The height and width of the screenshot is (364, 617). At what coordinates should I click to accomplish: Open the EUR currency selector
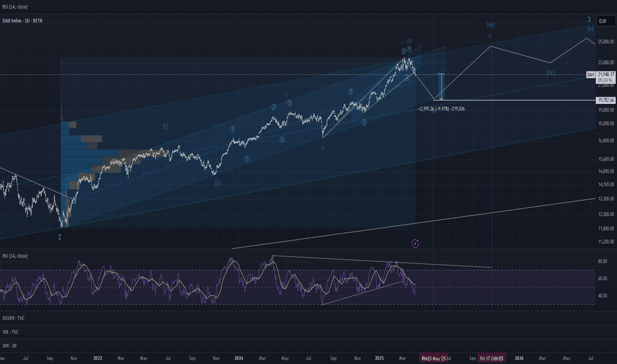tap(605, 21)
